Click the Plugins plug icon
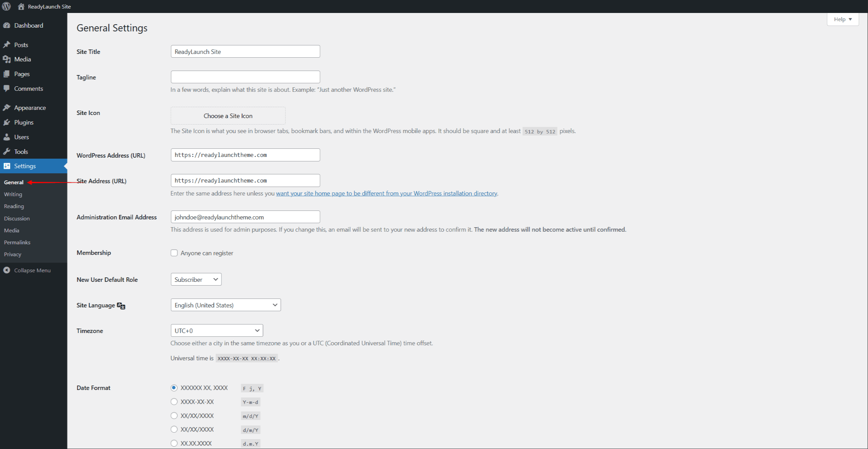 point(7,122)
